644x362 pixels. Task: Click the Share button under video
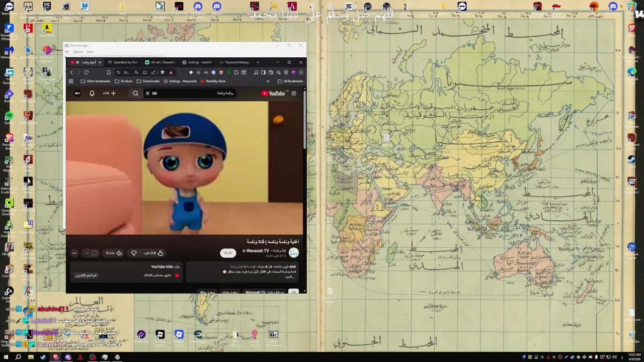(x=114, y=253)
